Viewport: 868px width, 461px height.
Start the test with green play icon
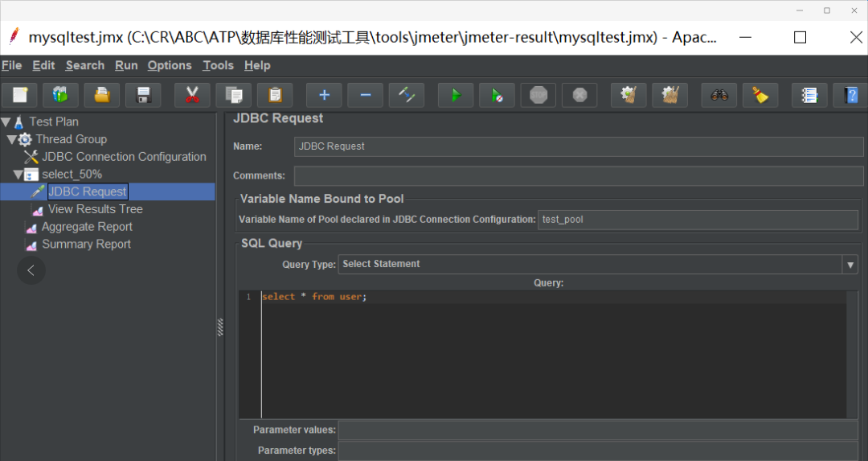click(456, 95)
